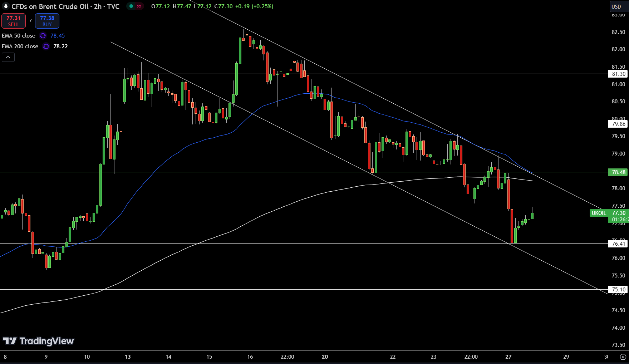629x364 pixels.
Task: Click the 74.00 price scale value
Action: 618,328
